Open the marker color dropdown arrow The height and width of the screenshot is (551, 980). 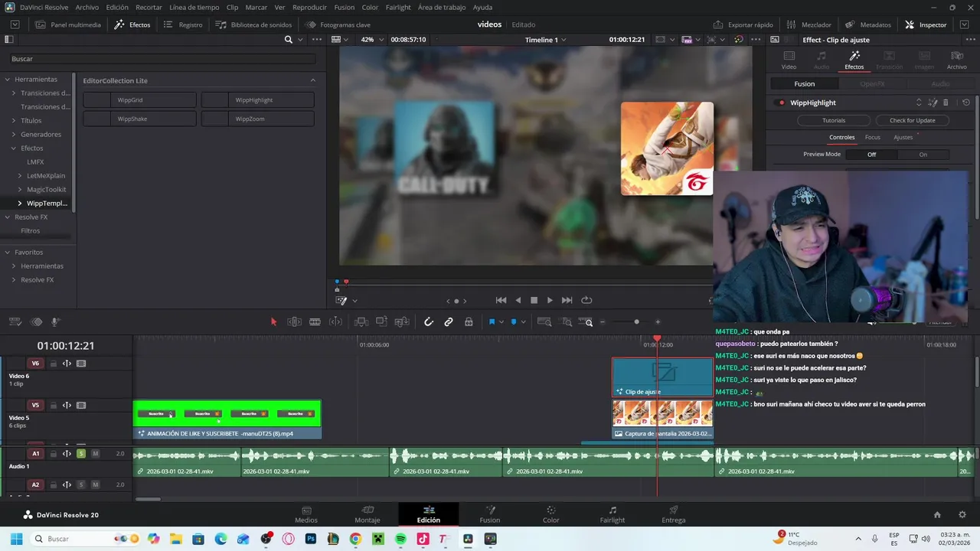point(523,322)
